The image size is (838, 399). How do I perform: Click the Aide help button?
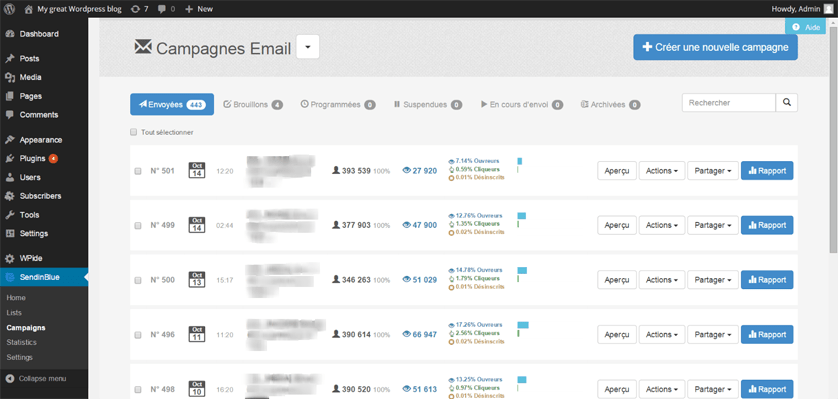[x=805, y=27]
